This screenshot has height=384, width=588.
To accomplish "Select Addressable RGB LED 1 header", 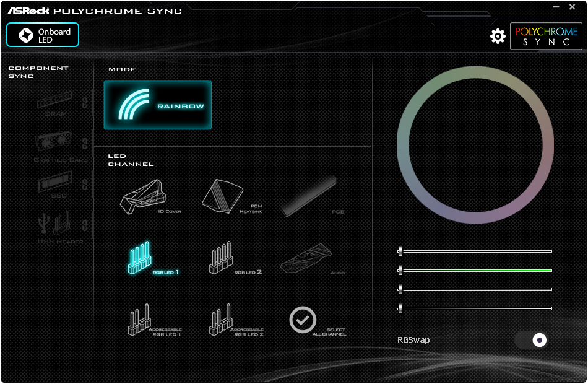I will [x=154, y=320].
